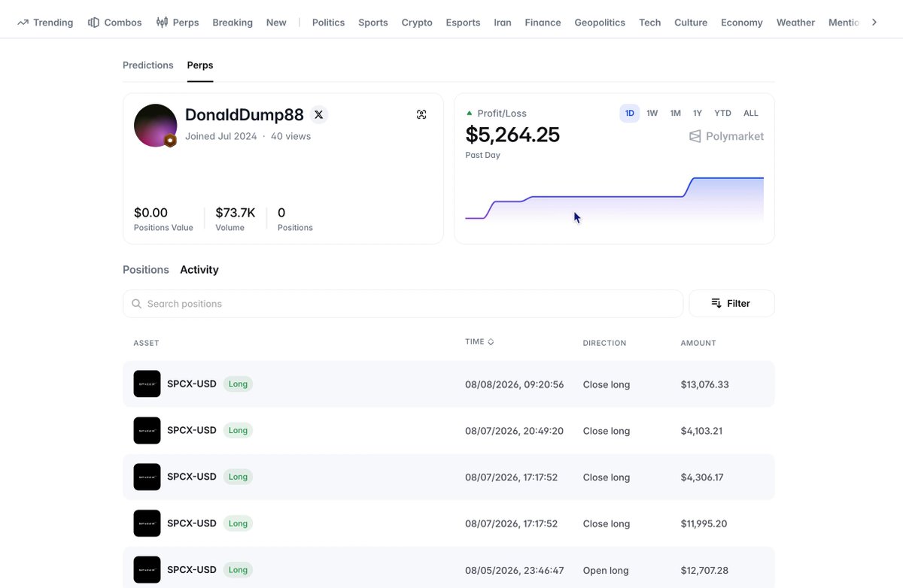
Task: Select the ALL time range
Action: (x=751, y=113)
